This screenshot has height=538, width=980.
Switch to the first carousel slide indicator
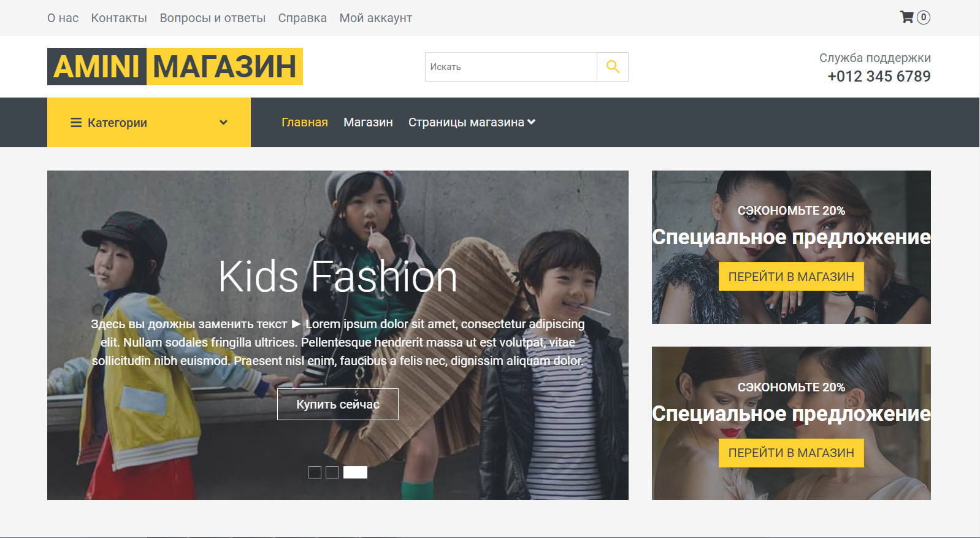[x=315, y=472]
